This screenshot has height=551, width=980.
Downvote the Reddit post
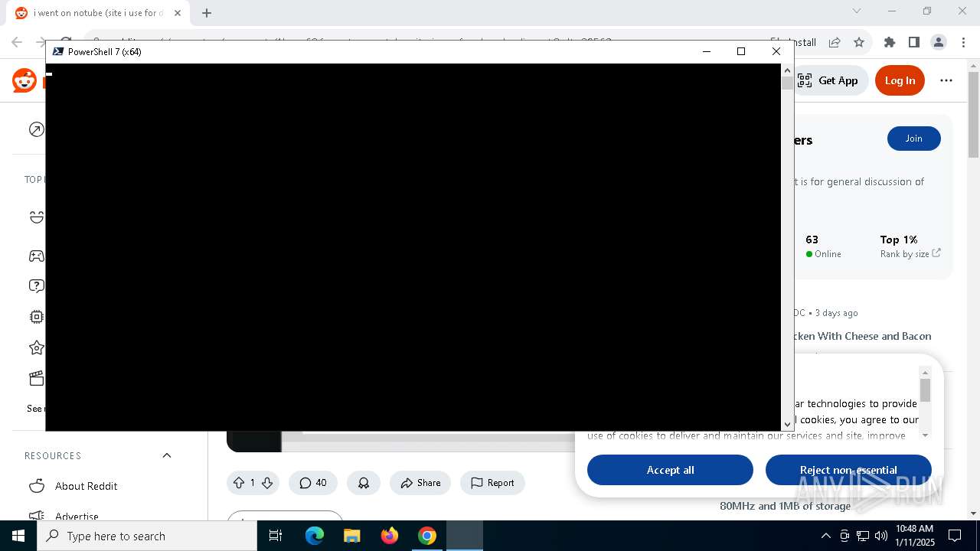point(267,483)
